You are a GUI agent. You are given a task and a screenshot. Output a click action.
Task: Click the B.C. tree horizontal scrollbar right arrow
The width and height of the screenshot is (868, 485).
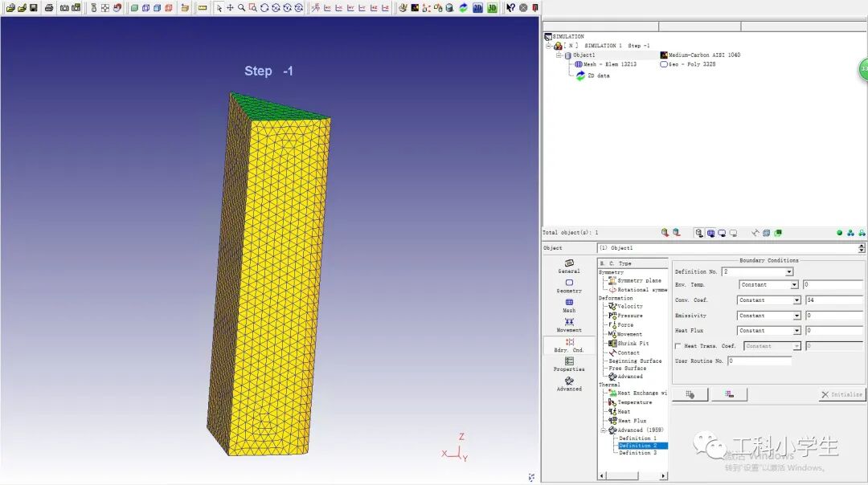tap(663, 475)
